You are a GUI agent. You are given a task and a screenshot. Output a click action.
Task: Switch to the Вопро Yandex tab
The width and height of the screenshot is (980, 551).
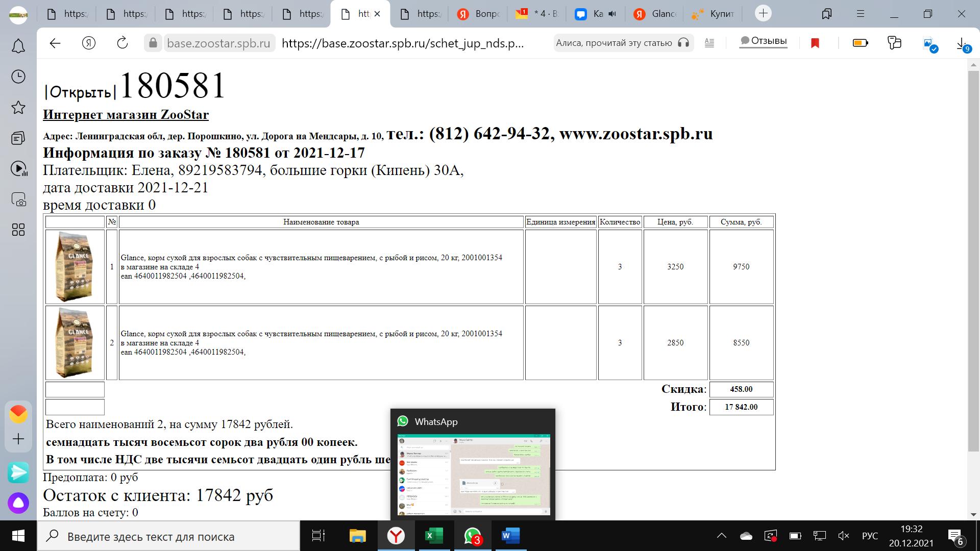coord(478,14)
